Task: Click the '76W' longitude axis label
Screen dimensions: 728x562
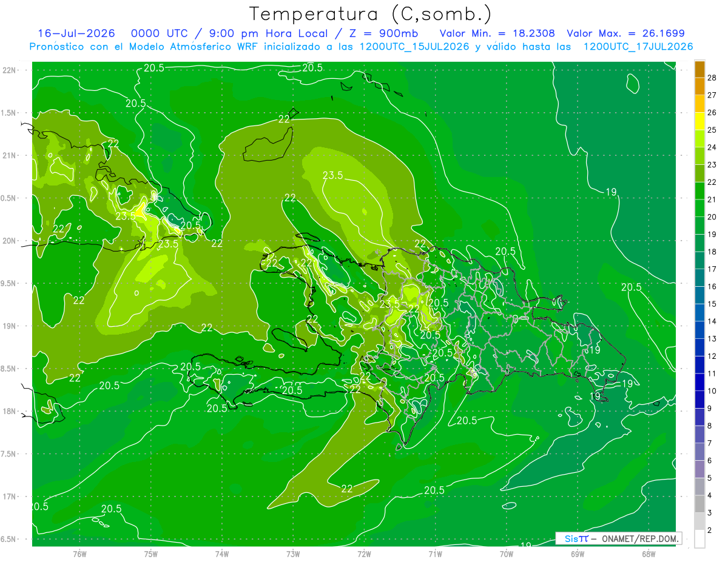Action: 79,554
